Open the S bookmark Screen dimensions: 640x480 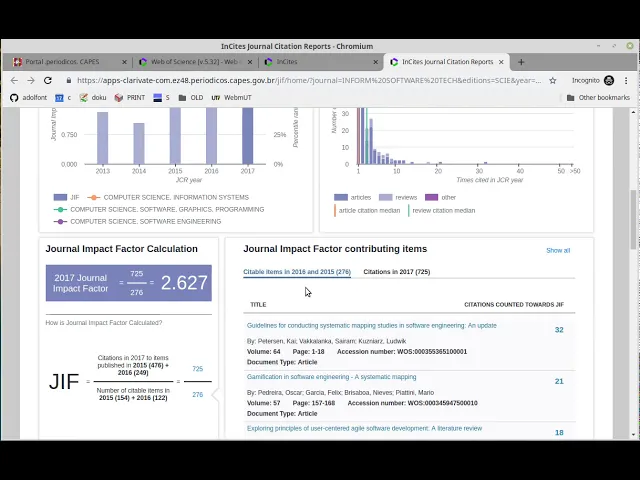click(x=161, y=98)
